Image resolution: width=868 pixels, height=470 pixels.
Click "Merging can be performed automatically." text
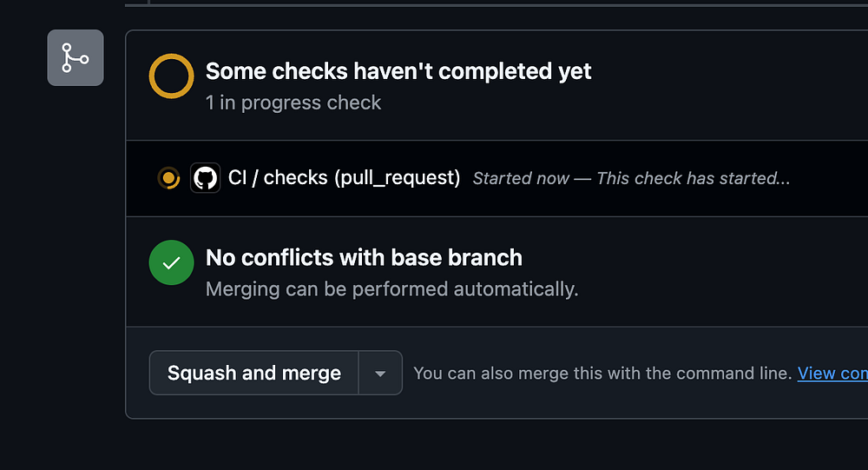(391, 289)
